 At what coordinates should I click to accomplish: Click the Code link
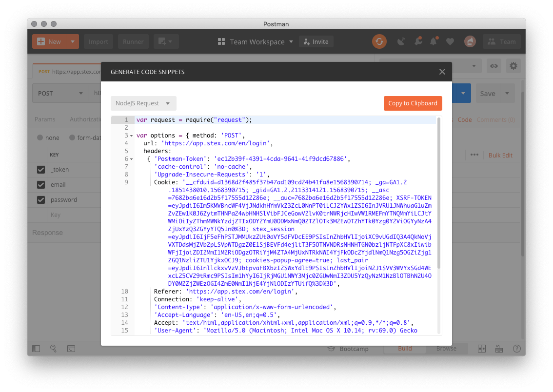click(464, 120)
